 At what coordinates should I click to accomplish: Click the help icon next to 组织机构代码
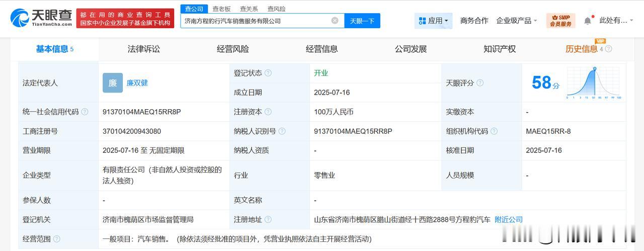coord(494,131)
